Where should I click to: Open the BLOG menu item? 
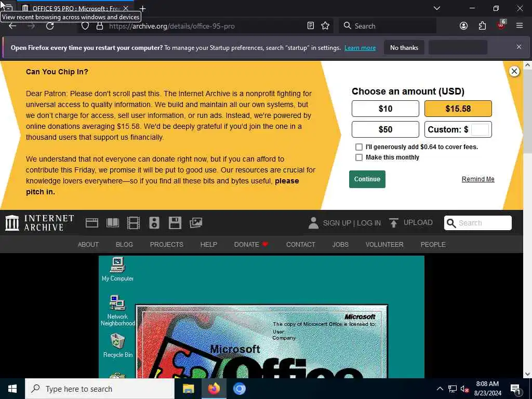coord(124,245)
